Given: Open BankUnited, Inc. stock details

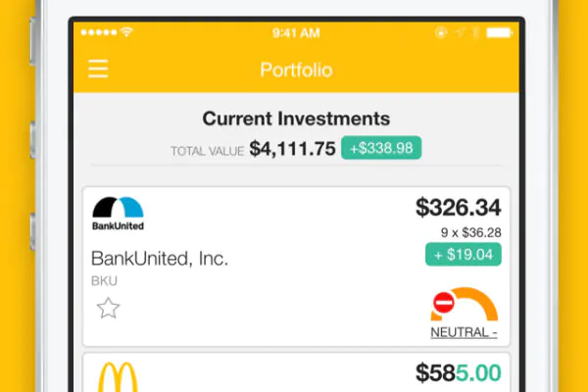Looking at the screenshot, I should tap(160, 259).
